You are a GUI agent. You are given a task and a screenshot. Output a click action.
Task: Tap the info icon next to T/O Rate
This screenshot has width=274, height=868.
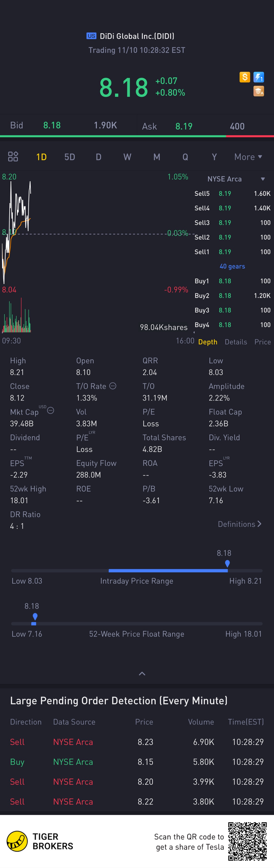point(113,386)
